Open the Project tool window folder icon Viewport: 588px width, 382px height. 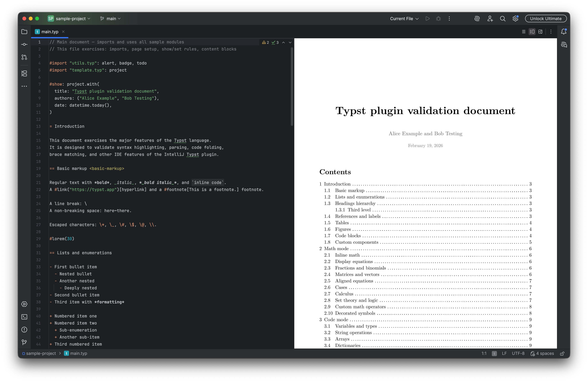pyautogui.click(x=24, y=32)
